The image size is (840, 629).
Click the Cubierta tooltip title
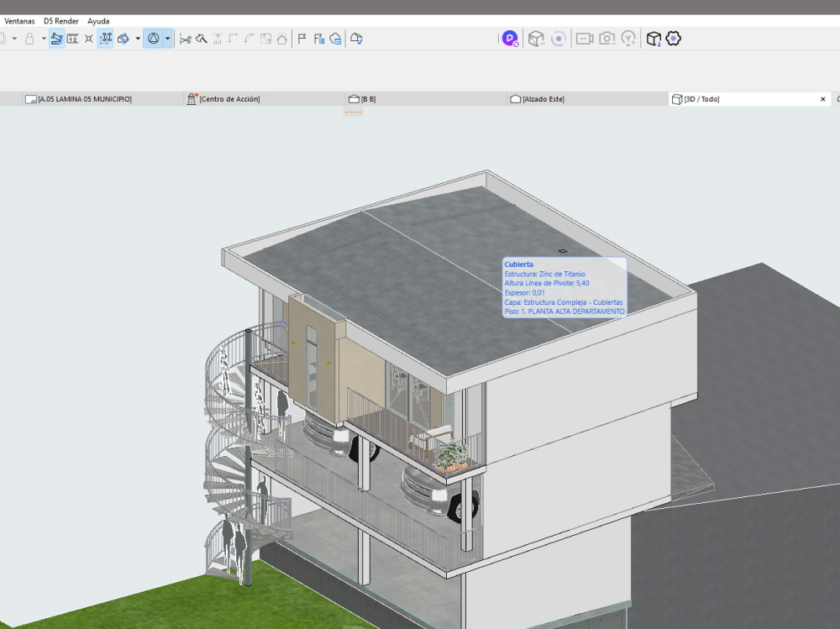tap(518, 265)
